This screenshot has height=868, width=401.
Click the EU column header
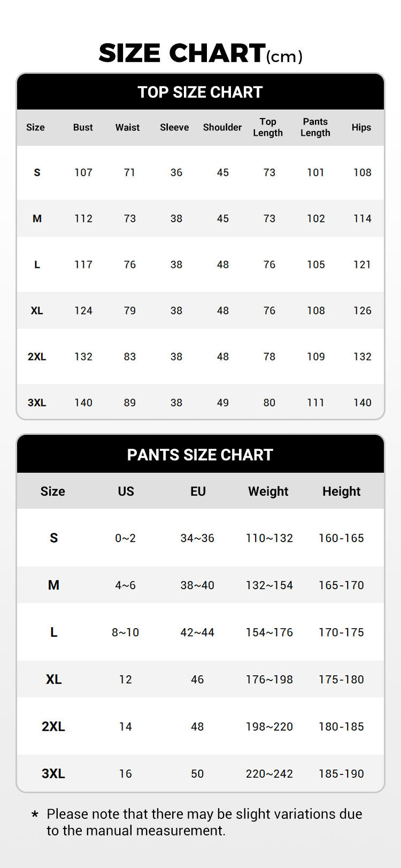pyautogui.click(x=198, y=491)
